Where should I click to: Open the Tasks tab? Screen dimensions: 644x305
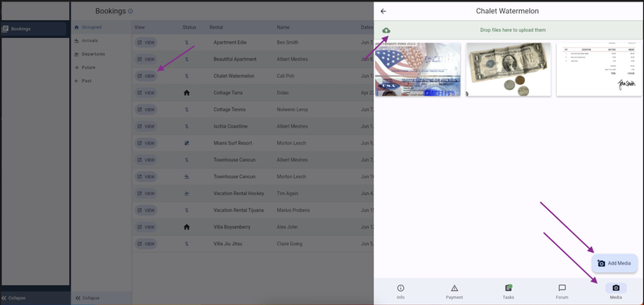[508, 292]
